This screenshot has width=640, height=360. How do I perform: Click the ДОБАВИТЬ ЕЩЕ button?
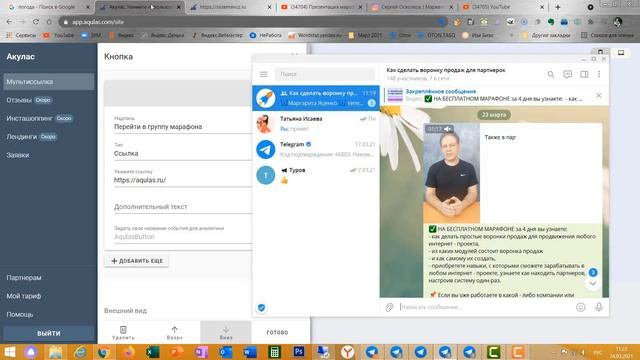click(x=137, y=261)
